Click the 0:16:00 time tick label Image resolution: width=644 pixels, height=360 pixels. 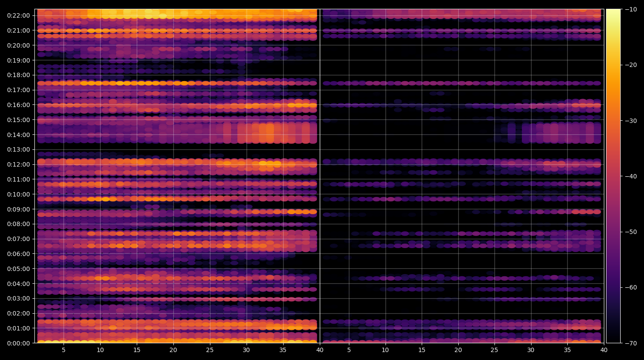coord(19,105)
